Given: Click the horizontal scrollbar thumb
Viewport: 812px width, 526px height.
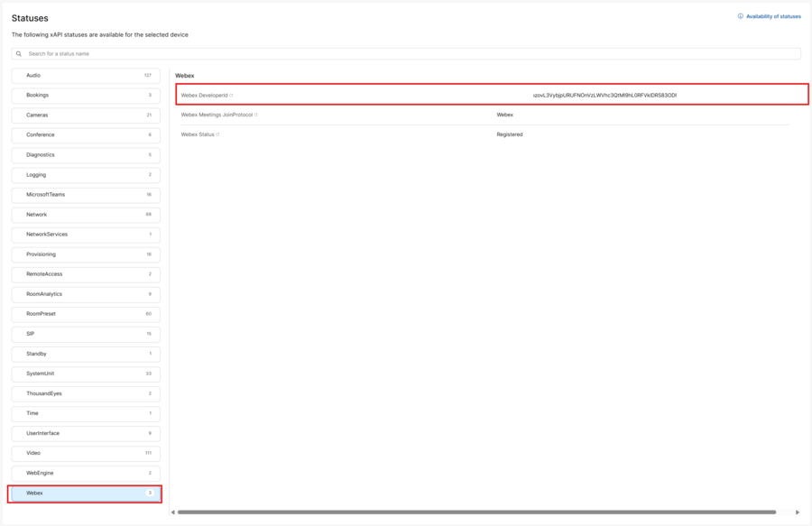Looking at the screenshot, I should point(476,512).
